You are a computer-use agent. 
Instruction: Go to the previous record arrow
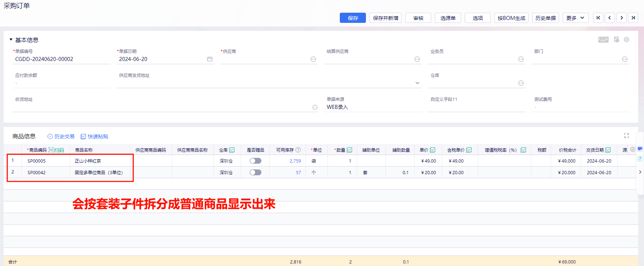click(x=610, y=18)
